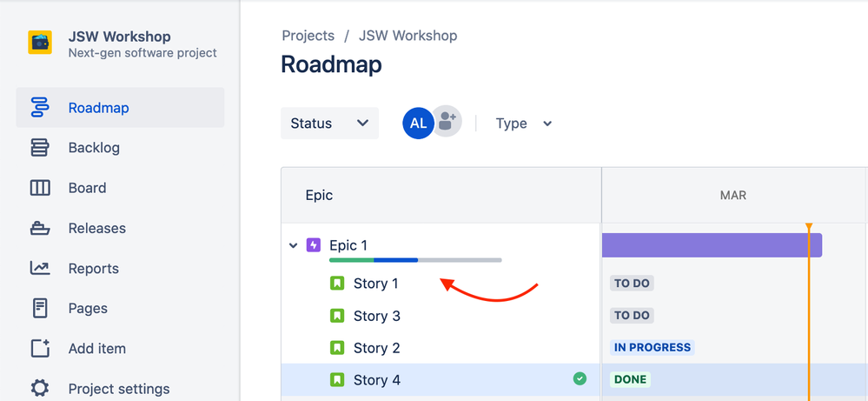The width and height of the screenshot is (868, 401).
Task: Collapse the Epic 1 chevron
Action: (x=294, y=245)
